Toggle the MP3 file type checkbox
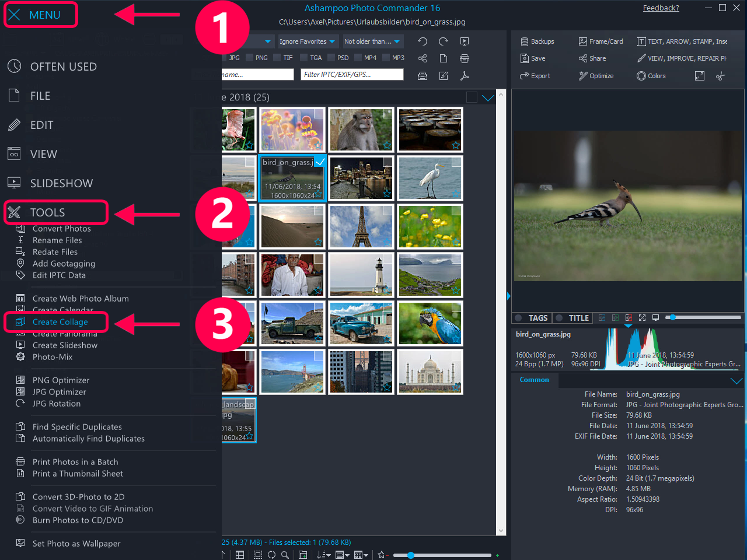Viewport: 747px width, 560px height. (386, 58)
